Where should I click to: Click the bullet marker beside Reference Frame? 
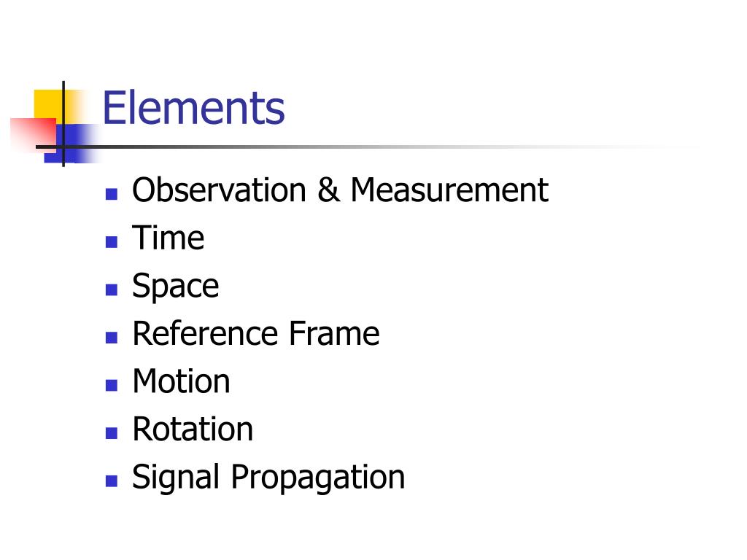pos(112,338)
